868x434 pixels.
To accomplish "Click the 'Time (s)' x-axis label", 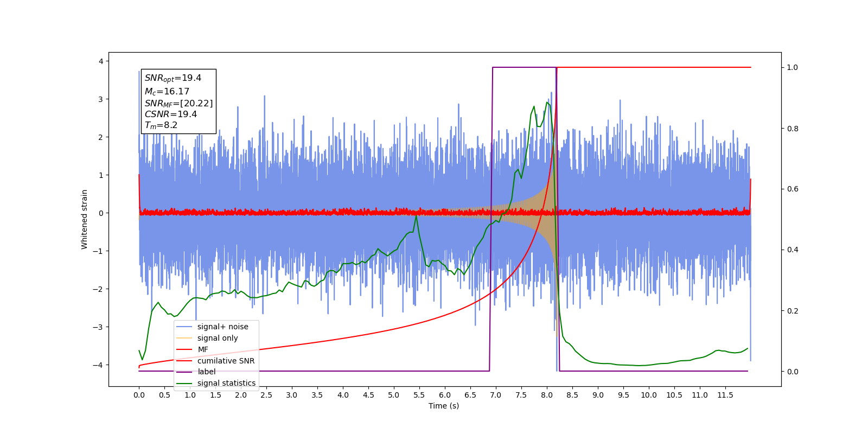I will [444, 406].
